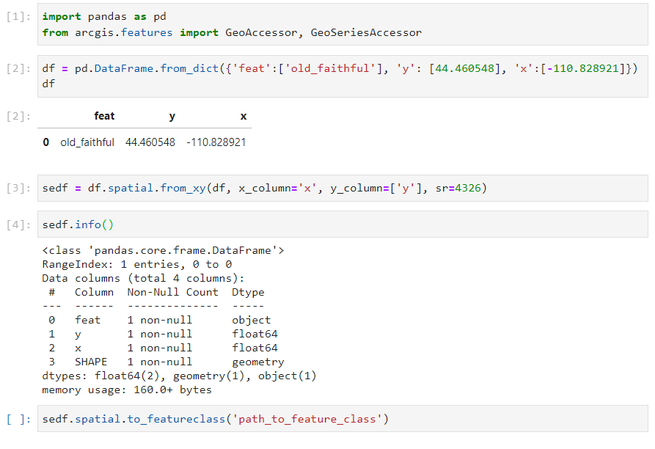Select the [4] cell prompt label
Viewport: 655px width, 449px height.
click(x=17, y=225)
